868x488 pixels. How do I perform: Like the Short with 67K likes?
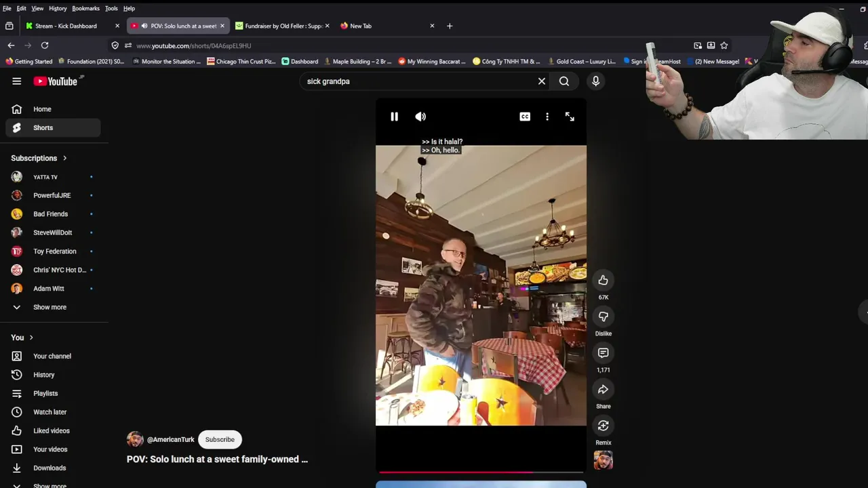tap(603, 280)
